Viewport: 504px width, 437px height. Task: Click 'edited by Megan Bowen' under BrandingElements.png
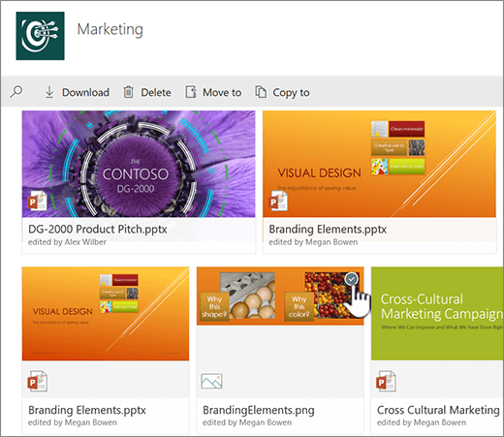[247, 422]
